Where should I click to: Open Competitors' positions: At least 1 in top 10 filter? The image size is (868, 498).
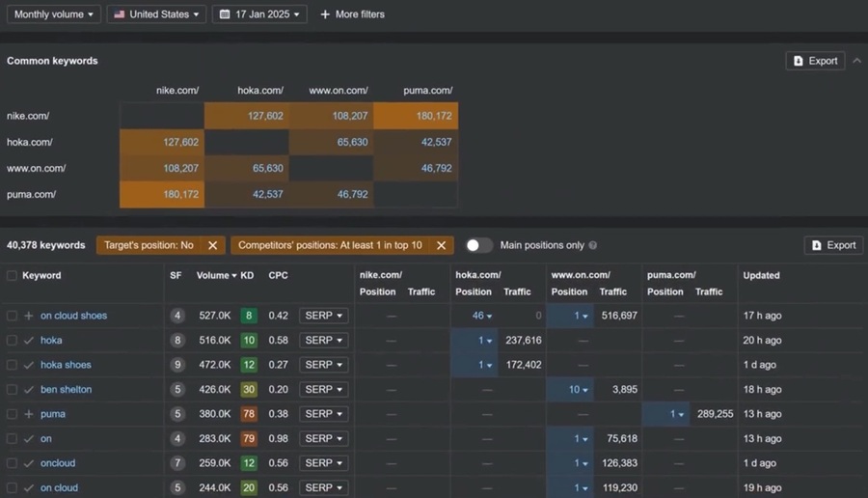tap(330, 245)
